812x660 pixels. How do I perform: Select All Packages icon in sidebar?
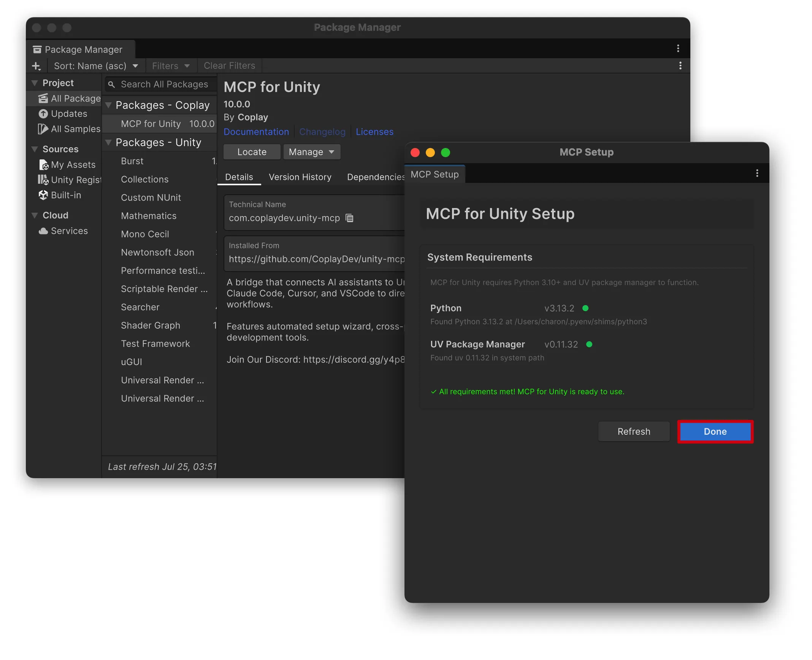tap(43, 99)
